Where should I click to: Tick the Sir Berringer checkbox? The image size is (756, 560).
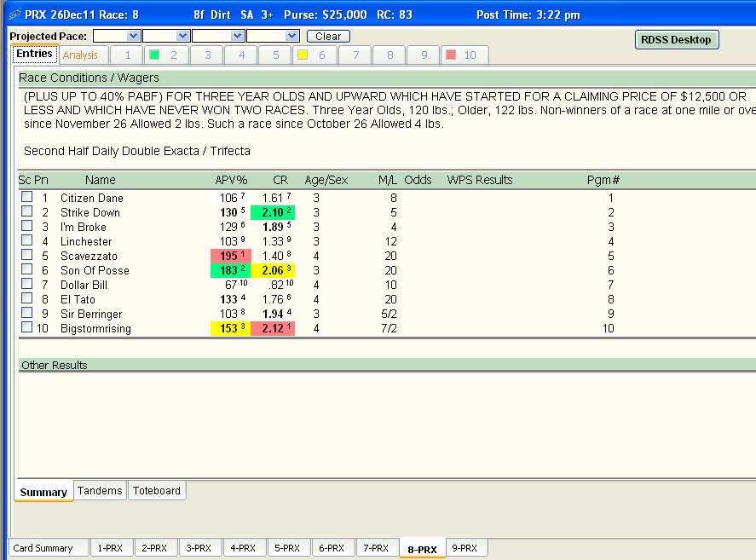click(27, 312)
